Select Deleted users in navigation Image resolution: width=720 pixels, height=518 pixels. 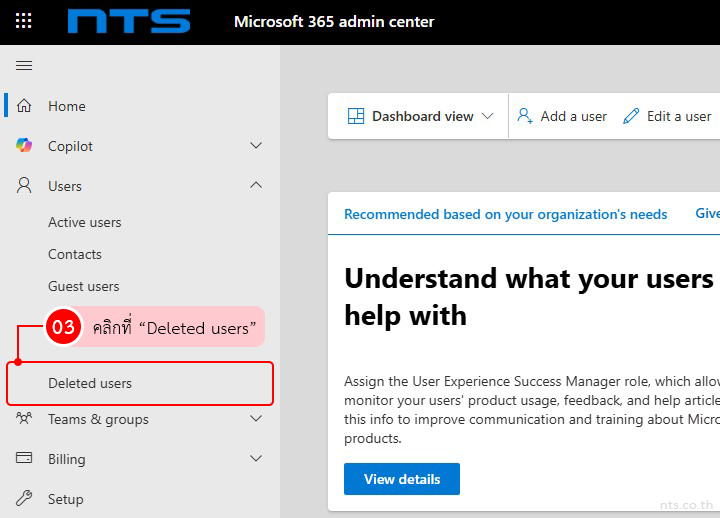90,383
